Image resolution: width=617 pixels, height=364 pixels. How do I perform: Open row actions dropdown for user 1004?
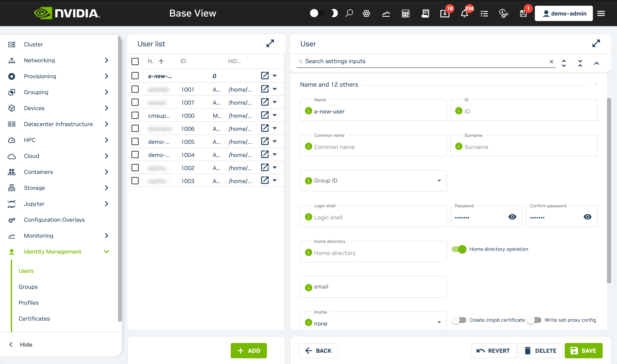pos(275,155)
